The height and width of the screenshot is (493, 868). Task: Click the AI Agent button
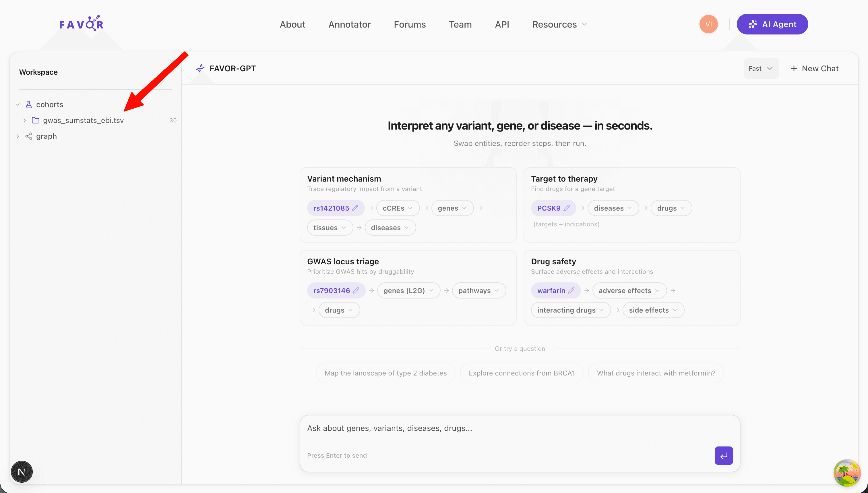(x=772, y=24)
